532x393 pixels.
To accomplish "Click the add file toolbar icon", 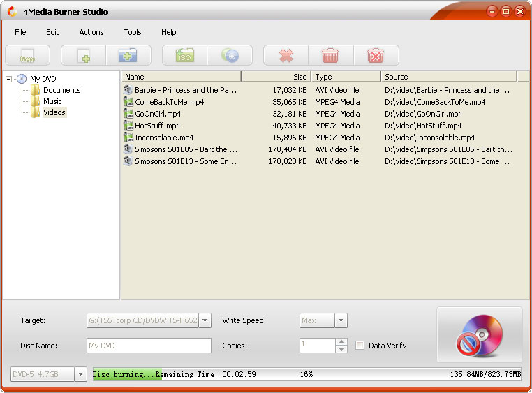I will pos(84,56).
